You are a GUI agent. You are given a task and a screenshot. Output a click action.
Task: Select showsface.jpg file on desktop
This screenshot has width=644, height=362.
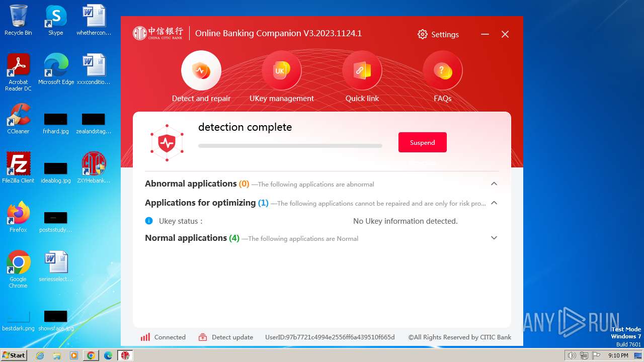pos(56,321)
